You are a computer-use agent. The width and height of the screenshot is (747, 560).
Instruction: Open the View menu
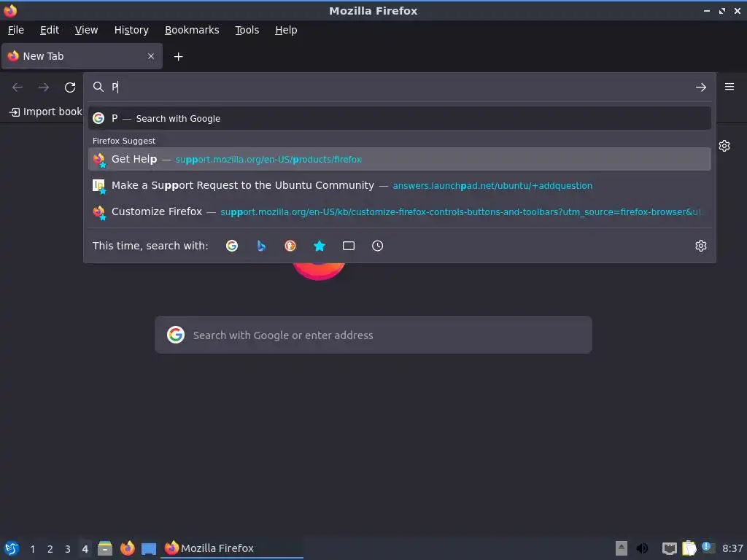[x=86, y=30]
